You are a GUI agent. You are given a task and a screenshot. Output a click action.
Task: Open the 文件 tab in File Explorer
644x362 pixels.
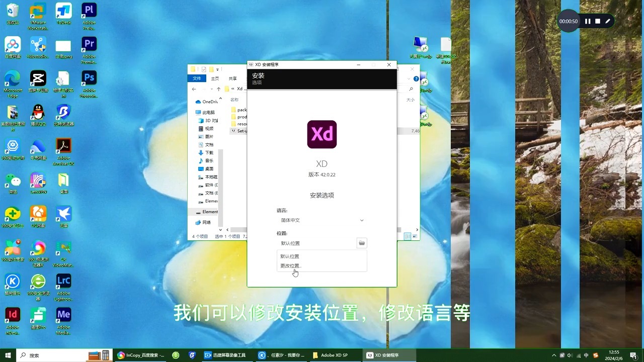pyautogui.click(x=197, y=78)
